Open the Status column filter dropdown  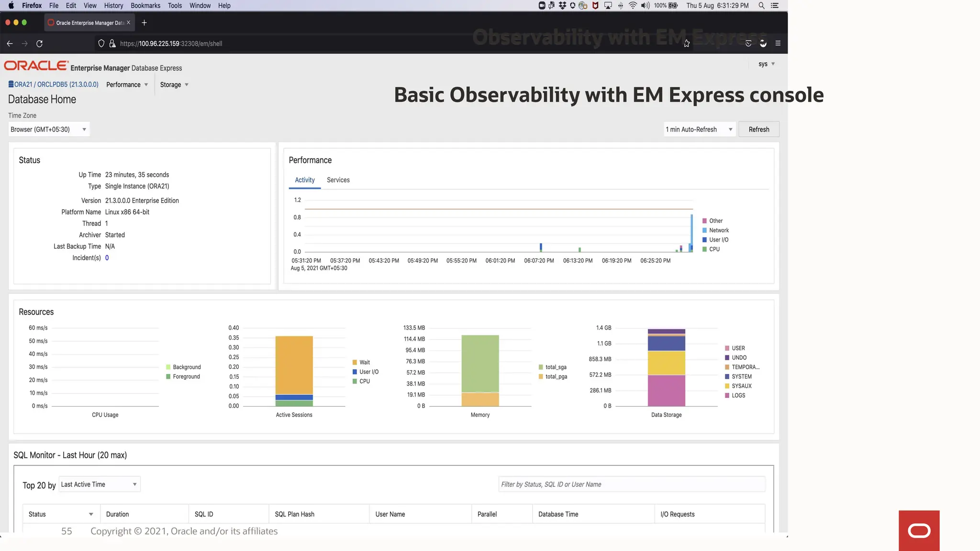[x=91, y=515]
